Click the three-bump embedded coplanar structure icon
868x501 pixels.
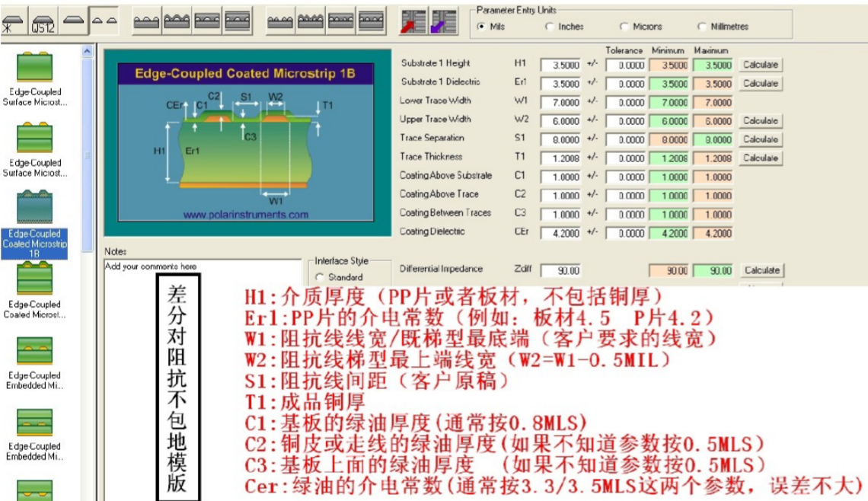point(207,21)
